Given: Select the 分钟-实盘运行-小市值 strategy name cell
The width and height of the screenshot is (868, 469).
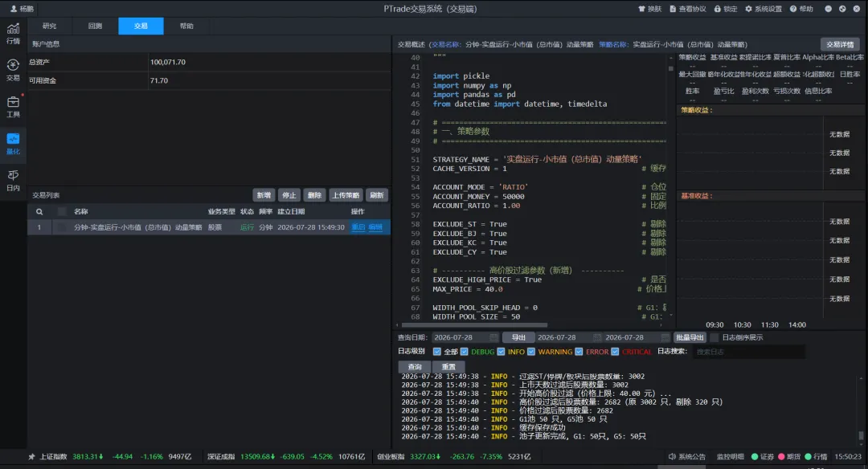Looking at the screenshot, I should [138, 227].
